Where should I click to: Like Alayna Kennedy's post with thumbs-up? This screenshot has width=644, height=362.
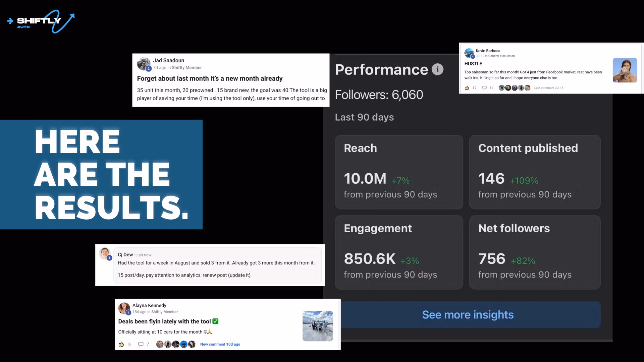pyautogui.click(x=121, y=344)
